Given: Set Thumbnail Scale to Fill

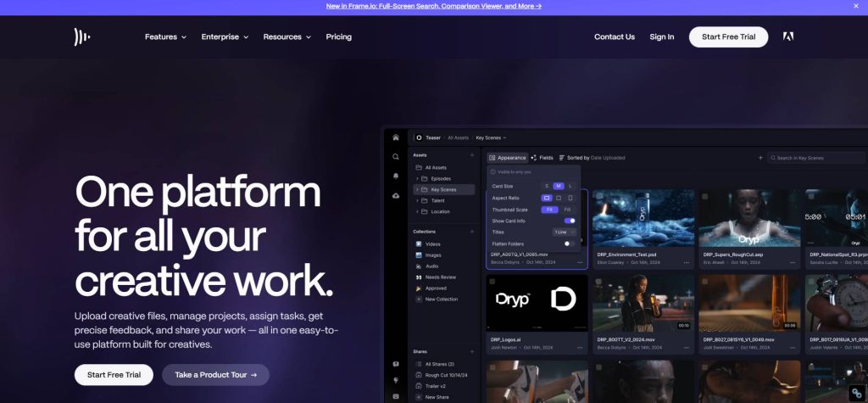Looking at the screenshot, I should 567,210.
